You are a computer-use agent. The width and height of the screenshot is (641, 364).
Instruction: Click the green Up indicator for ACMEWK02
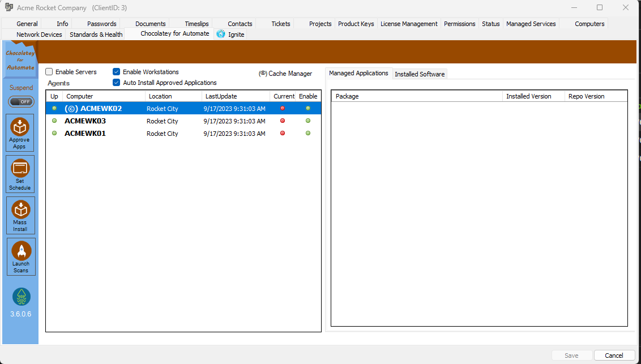[x=54, y=108]
